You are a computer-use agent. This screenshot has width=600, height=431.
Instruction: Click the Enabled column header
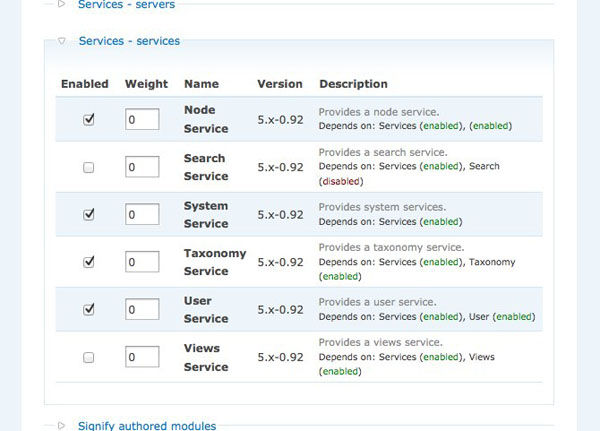coord(85,84)
